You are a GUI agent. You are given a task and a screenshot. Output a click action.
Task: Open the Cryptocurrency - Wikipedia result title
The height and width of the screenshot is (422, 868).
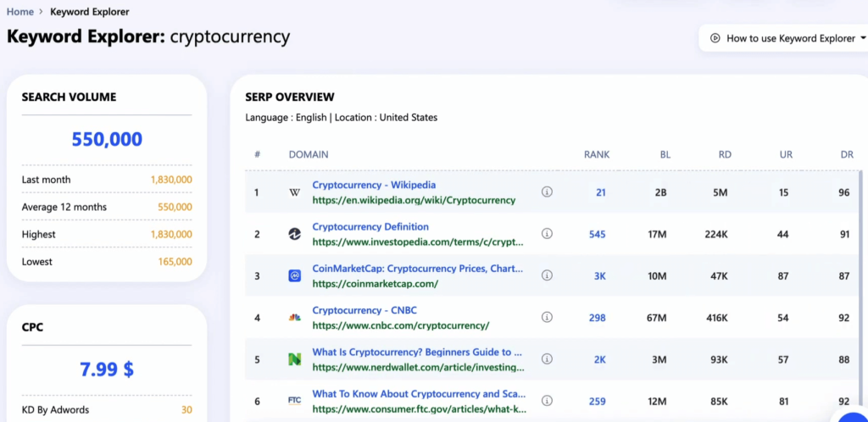point(374,186)
